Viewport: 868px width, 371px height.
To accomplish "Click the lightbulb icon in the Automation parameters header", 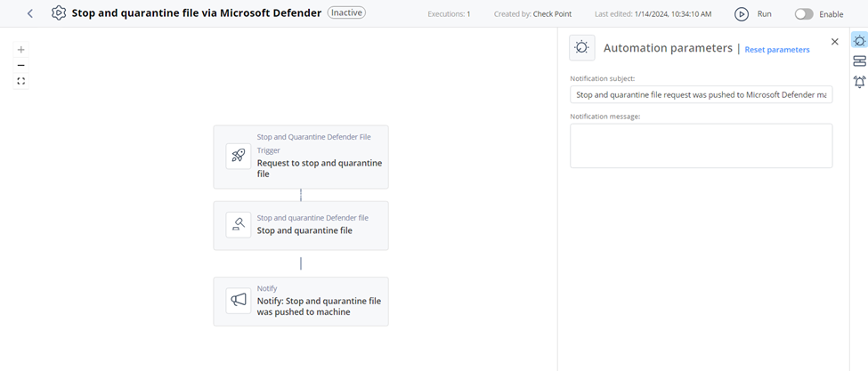I will (582, 47).
